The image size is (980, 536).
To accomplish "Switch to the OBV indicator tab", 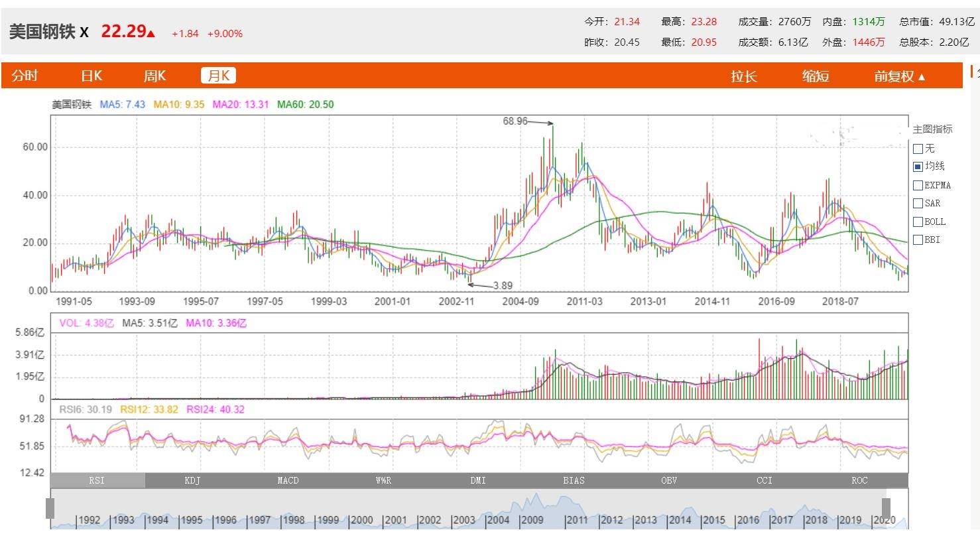I will (x=669, y=480).
